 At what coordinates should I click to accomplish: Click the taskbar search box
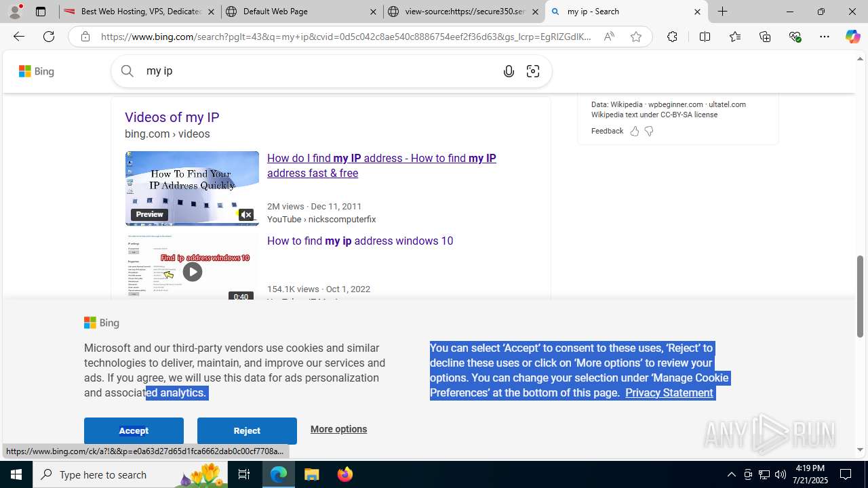tap(130, 474)
